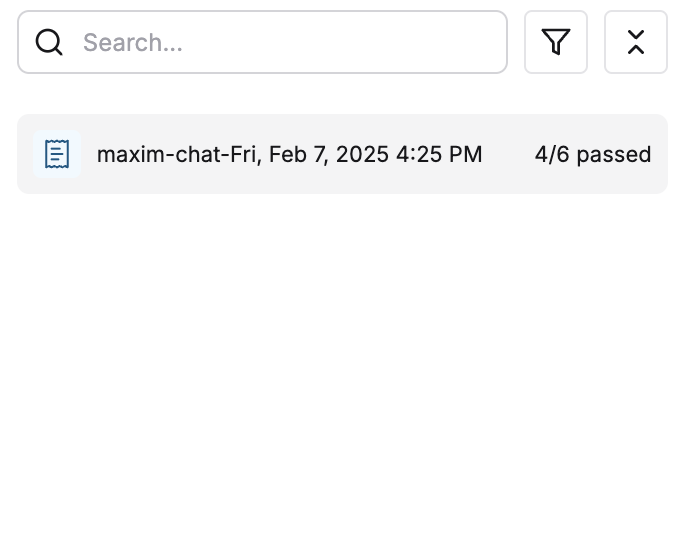Click the filter icon beside the search box
The width and height of the screenshot is (684, 540).
556,42
